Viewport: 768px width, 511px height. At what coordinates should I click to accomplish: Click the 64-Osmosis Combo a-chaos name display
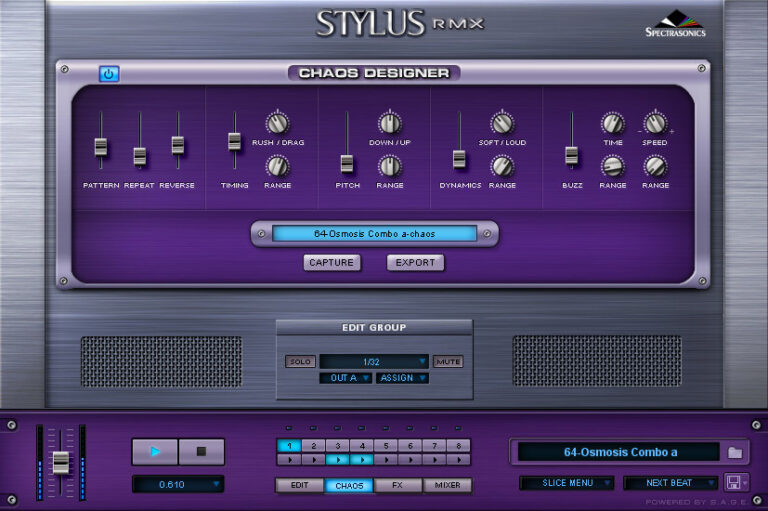pyautogui.click(x=375, y=234)
